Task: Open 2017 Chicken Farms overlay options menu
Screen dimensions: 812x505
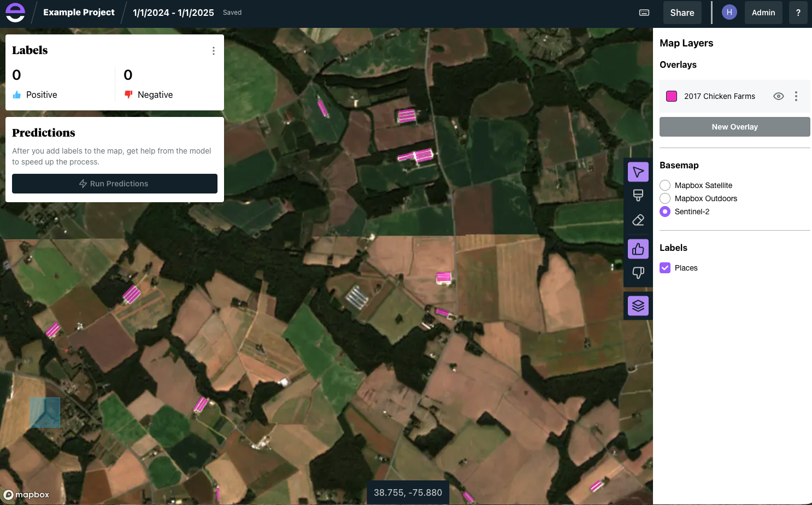Action: point(796,96)
